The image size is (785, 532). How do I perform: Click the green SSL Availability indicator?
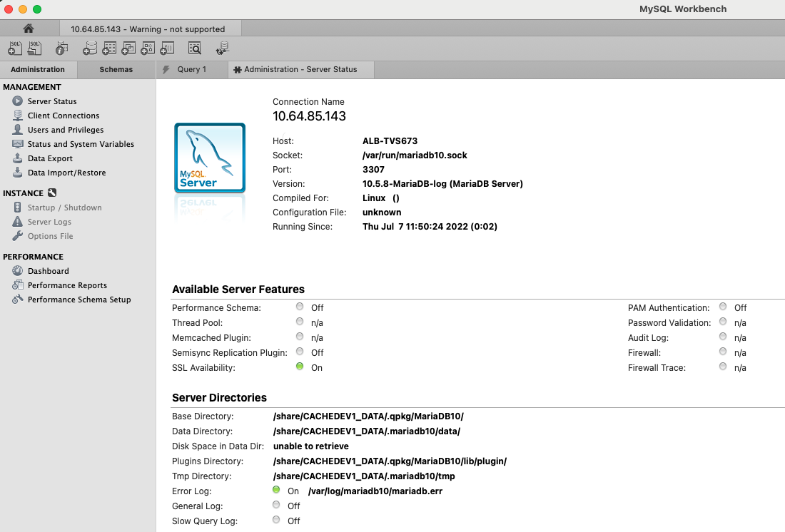(300, 367)
